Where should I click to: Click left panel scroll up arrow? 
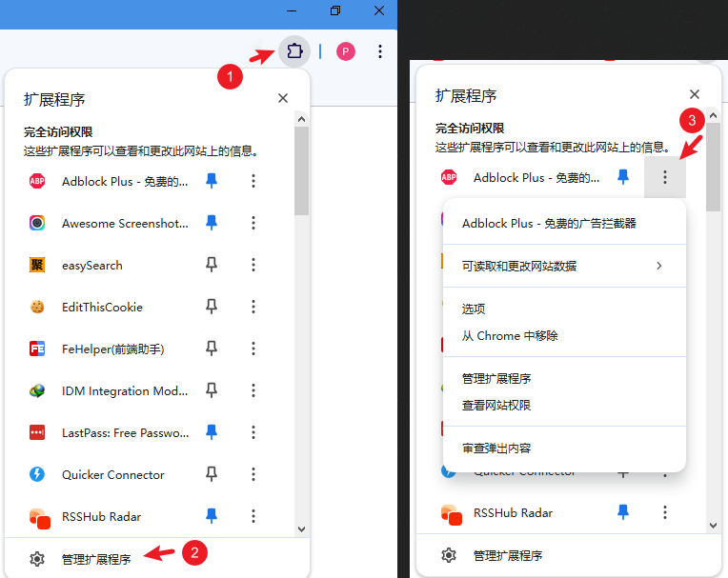(x=301, y=119)
